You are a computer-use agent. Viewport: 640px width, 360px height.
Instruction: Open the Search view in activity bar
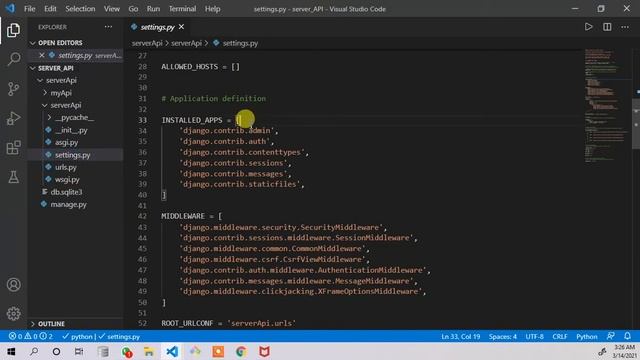coord(13,59)
